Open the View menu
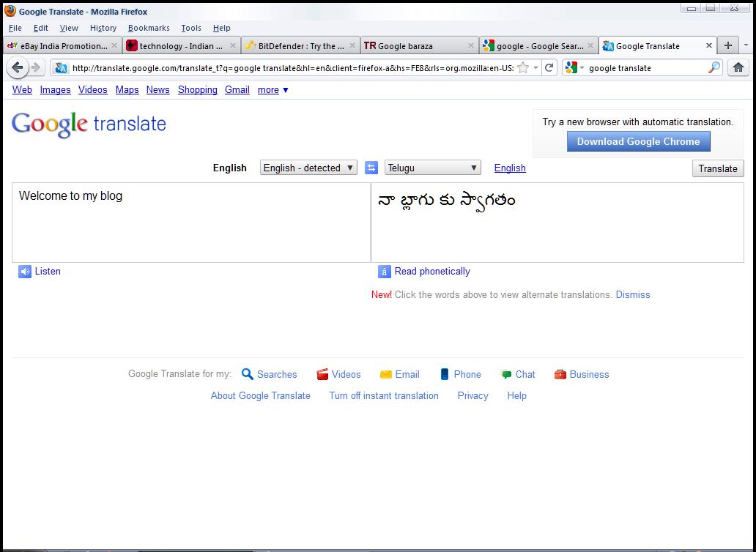 tap(69, 28)
